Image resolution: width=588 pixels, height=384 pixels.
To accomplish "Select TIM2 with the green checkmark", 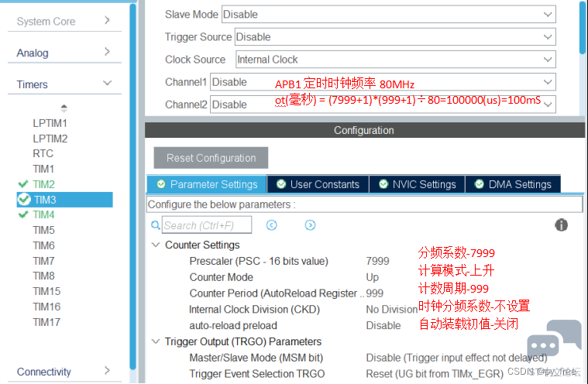I will coord(43,184).
